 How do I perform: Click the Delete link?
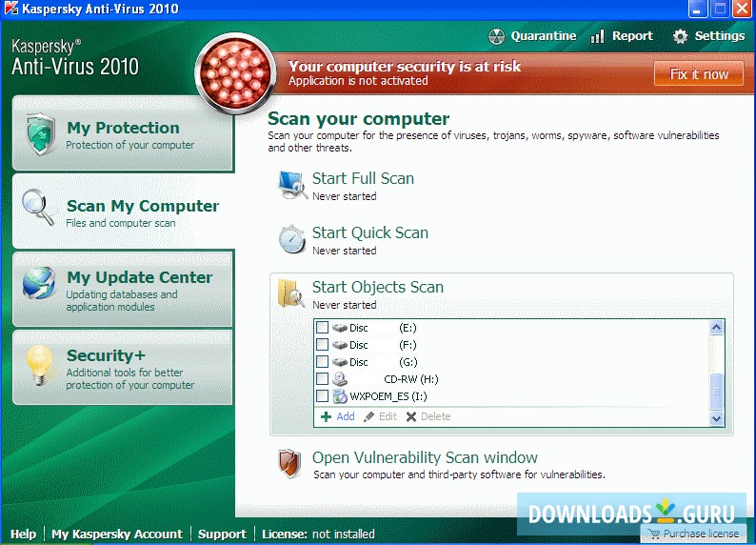(436, 416)
